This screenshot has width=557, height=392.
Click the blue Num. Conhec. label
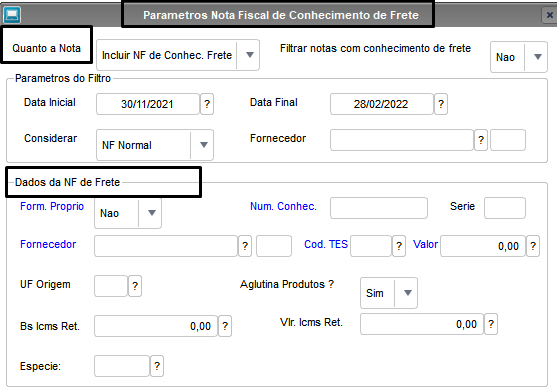tap(283, 206)
